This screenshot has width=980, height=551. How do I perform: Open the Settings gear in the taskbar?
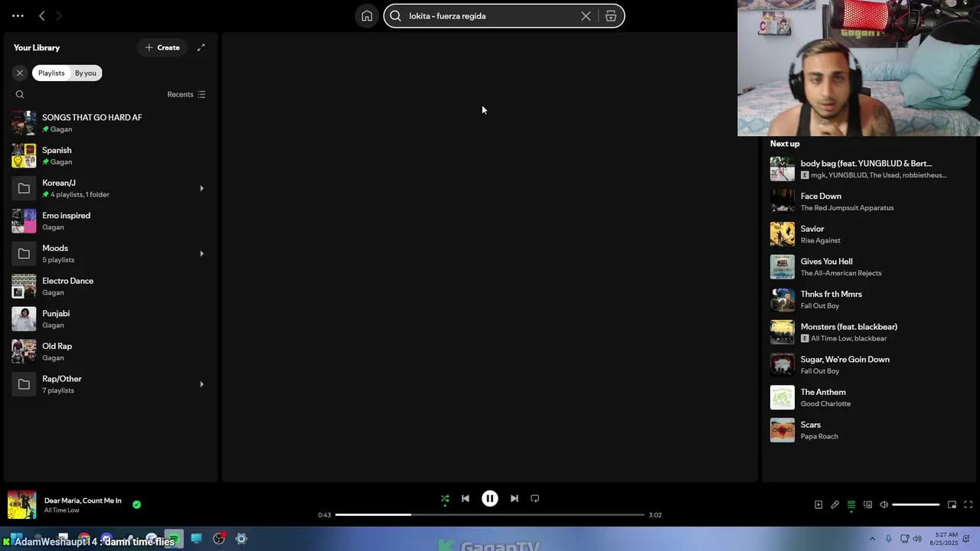[241, 539]
